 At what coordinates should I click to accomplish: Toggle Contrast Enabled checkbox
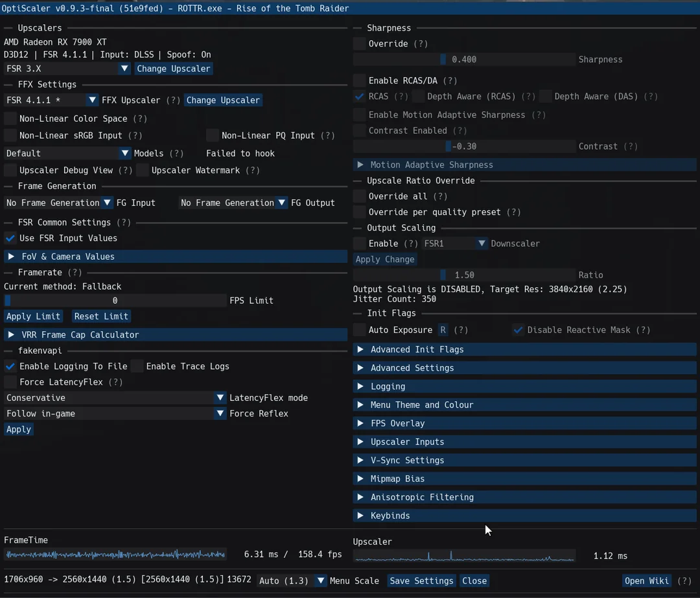[x=359, y=131]
